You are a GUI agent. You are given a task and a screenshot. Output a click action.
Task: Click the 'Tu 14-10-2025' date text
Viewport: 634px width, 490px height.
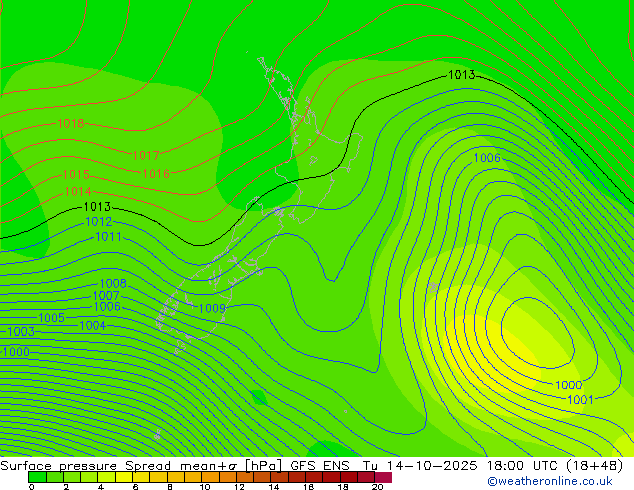pos(420,466)
